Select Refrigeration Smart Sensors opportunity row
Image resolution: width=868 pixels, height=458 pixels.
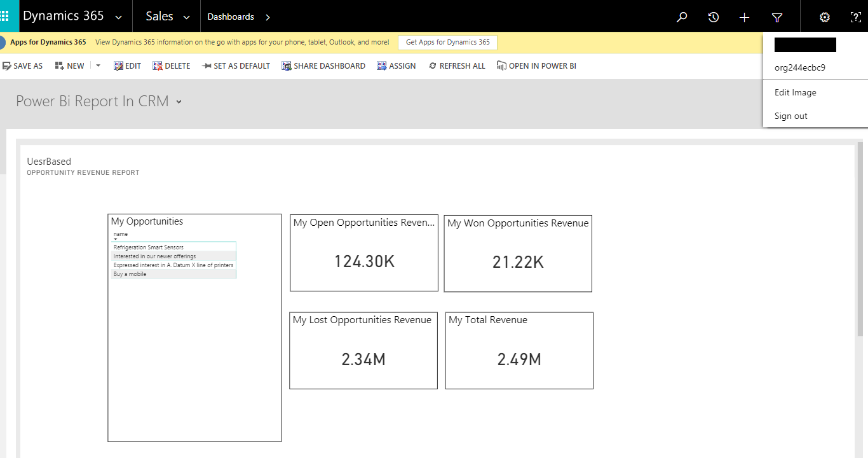tap(173, 247)
